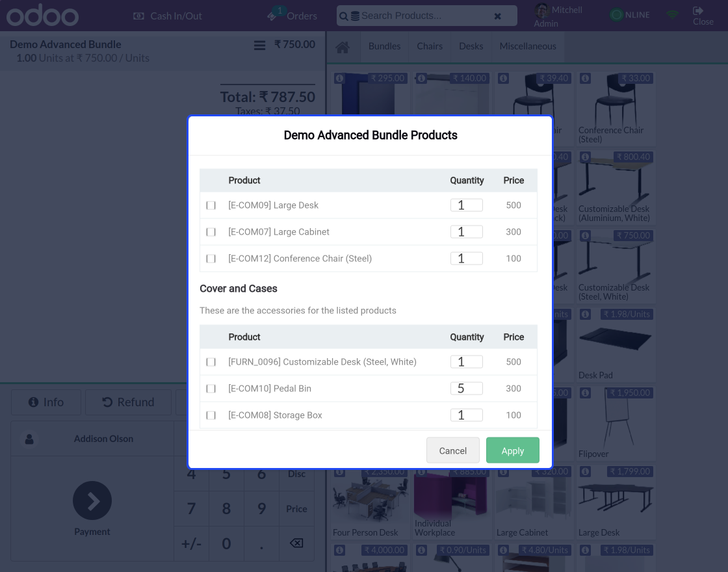Switch to the Desks category

tap(471, 46)
